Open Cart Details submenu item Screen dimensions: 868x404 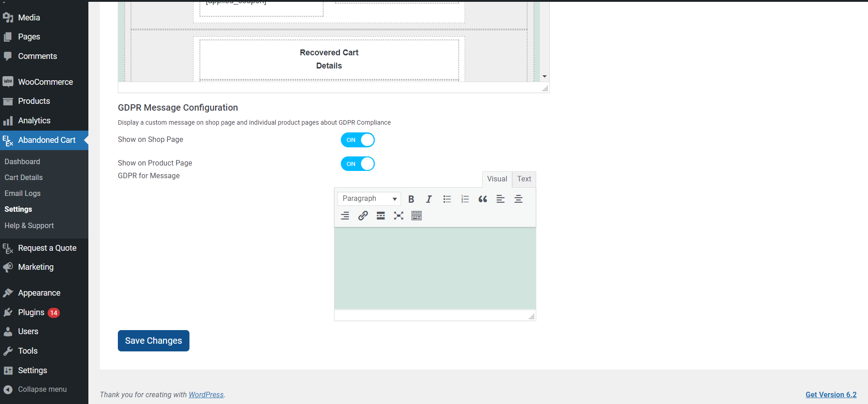point(24,177)
